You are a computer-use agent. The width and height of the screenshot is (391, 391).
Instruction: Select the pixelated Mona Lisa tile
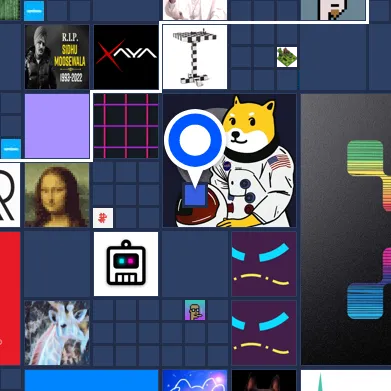click(x=57, y=195)
